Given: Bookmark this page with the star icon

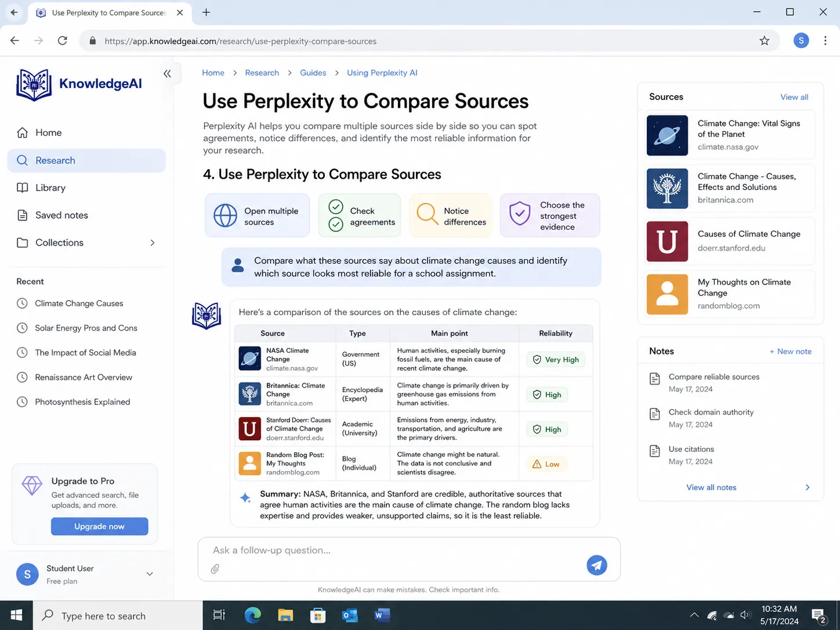Looking at the screenshot, I should [x=765, y=41].
